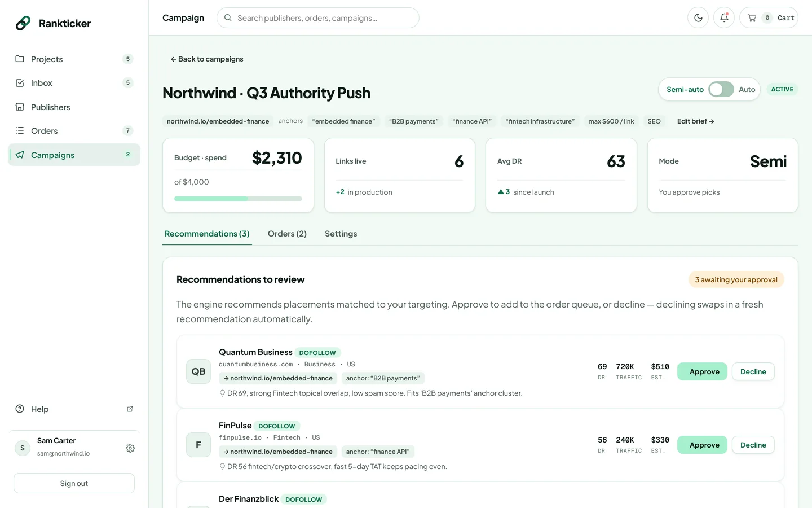
Task: Open Projects in sidebar
Action: coord(74,59)
